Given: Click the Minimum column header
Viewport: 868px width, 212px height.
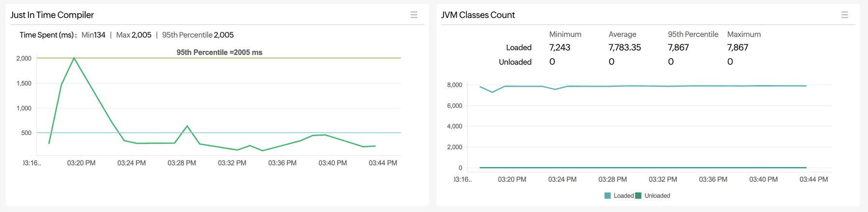Looking at the screenshot, I should [565, 34].
